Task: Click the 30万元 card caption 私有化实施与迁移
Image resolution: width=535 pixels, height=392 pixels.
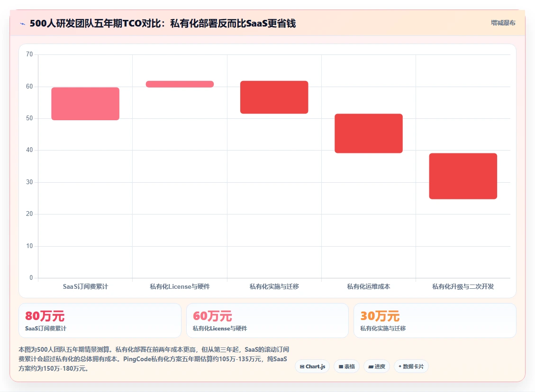Action: [383, 329]
